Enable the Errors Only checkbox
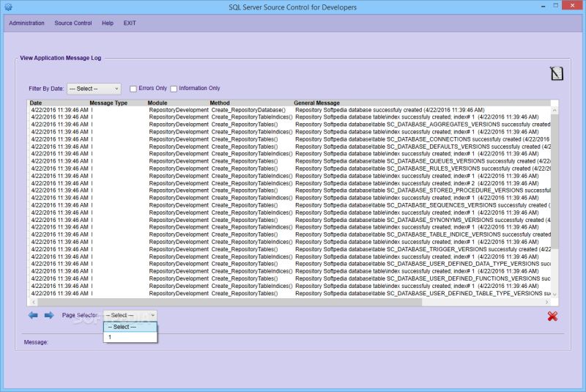The height and width of the screenshot is (392, 586). pos(133,89)
